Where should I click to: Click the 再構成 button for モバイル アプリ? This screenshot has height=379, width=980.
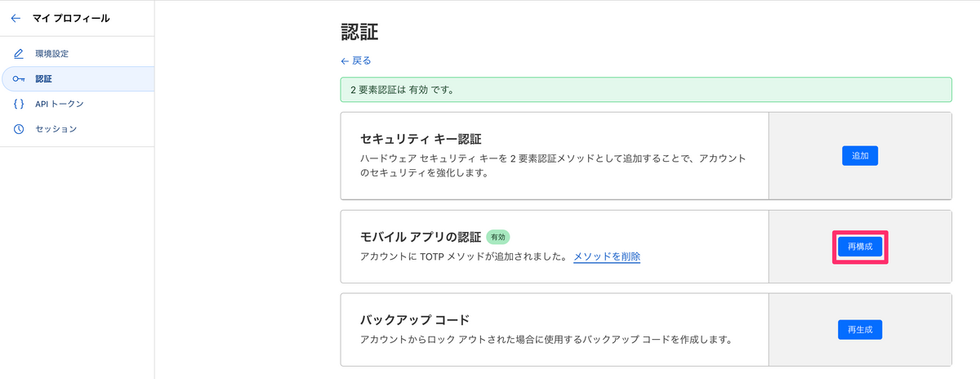tap(860, 246)
